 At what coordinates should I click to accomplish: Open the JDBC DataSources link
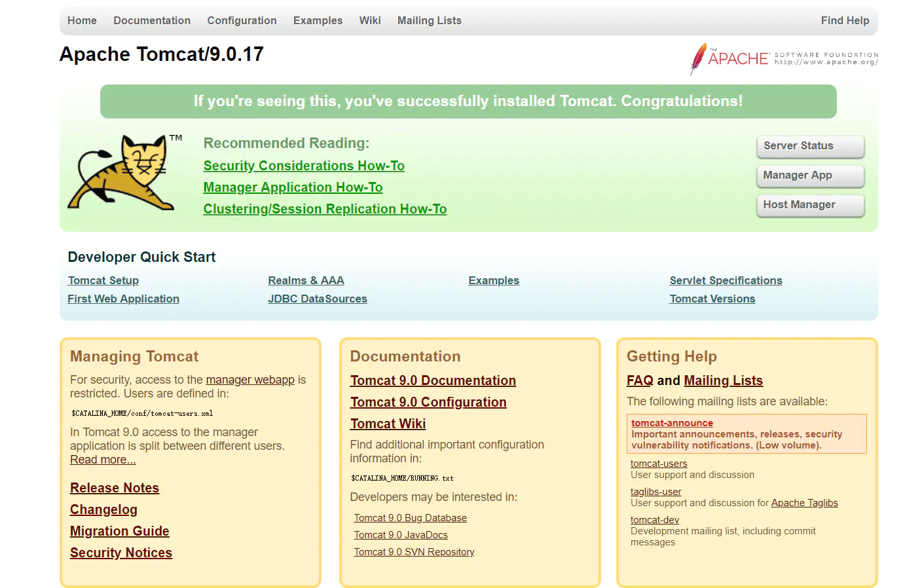click(318, 299)
